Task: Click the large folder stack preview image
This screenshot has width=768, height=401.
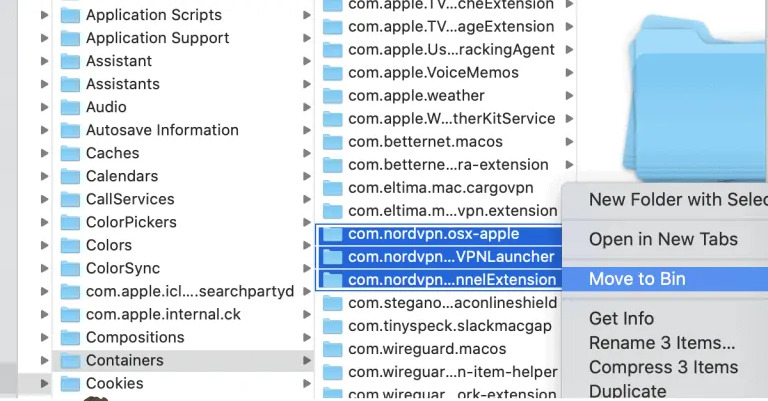Action: (x=696, y=98)
